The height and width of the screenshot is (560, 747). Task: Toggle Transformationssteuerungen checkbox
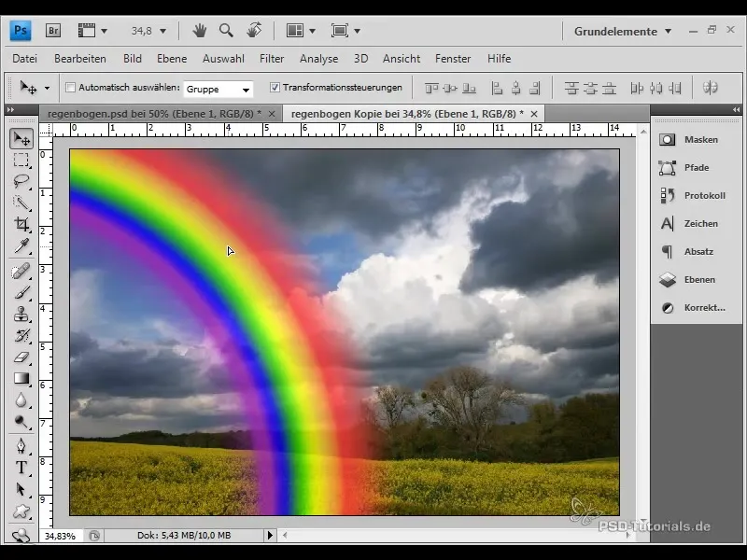coord(275,87)
